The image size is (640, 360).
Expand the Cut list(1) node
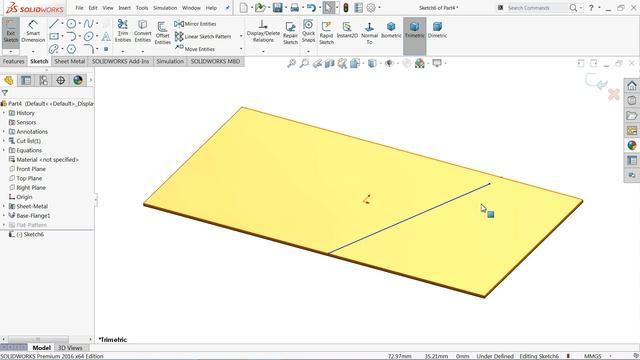[x=4, y=141]
